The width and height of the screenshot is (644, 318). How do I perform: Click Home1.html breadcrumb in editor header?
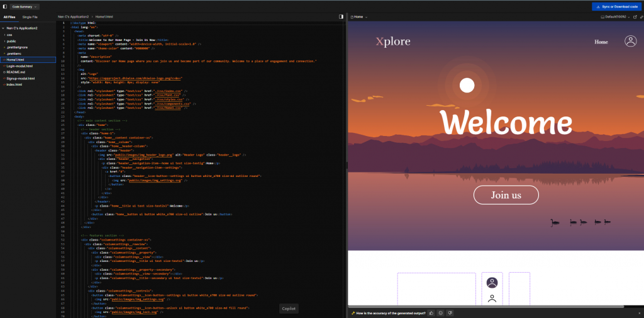(x=104, y=17)
